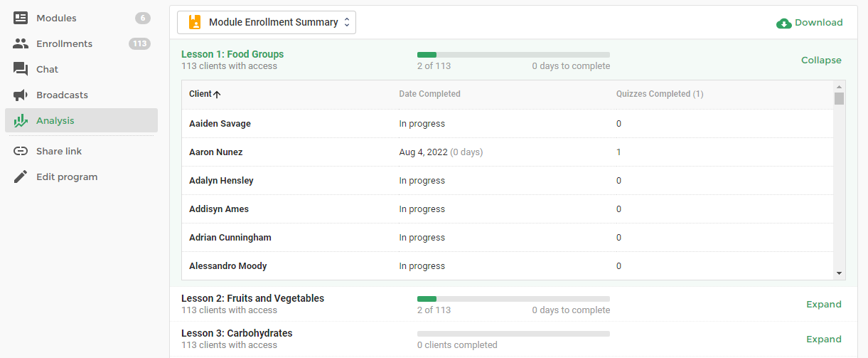The width and height of the screenshot is (868, 358).
Task: Click the Chat bubble icon
Action: click(21, 69)
